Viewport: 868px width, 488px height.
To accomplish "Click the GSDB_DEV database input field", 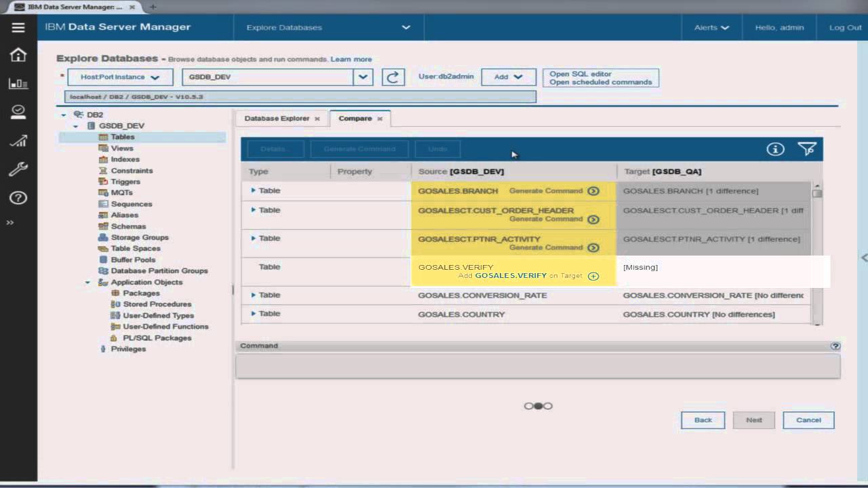I will (x=267, y=77).
